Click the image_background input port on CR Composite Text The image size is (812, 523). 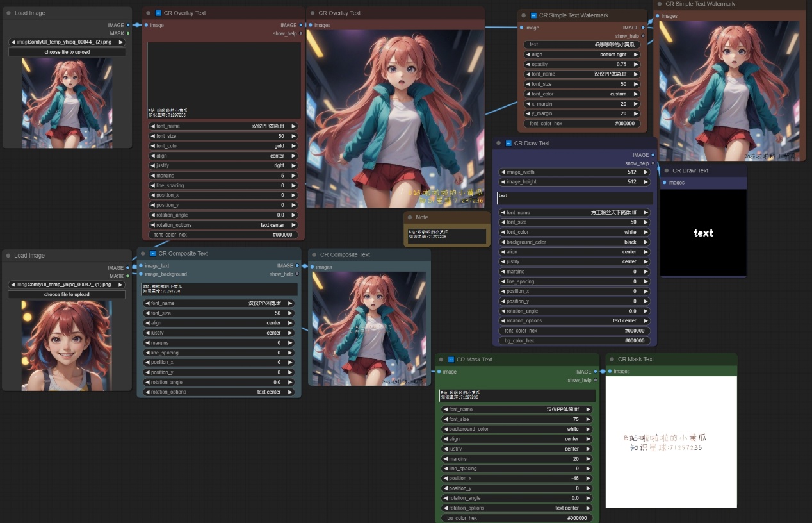(x=140, y=274)
